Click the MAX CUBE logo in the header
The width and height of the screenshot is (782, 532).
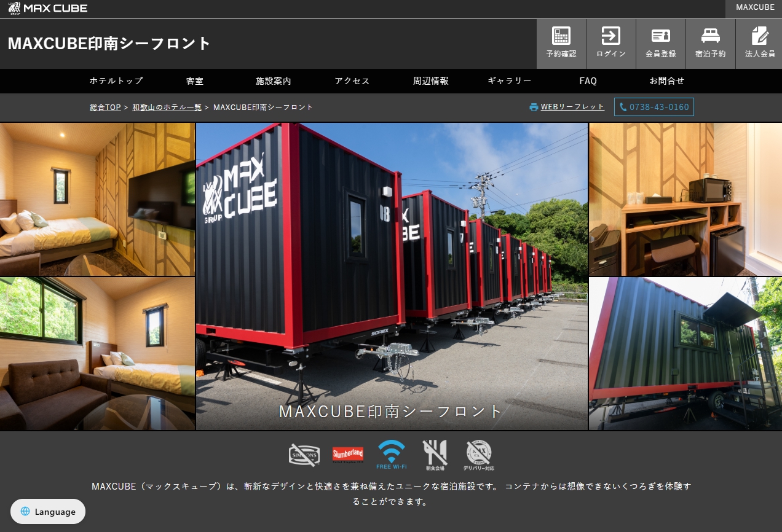pyautogui.click(x=48, y=8)
